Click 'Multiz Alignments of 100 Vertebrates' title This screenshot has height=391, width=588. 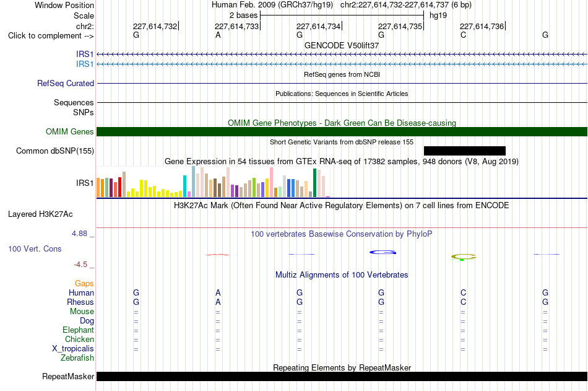[342, 275]
